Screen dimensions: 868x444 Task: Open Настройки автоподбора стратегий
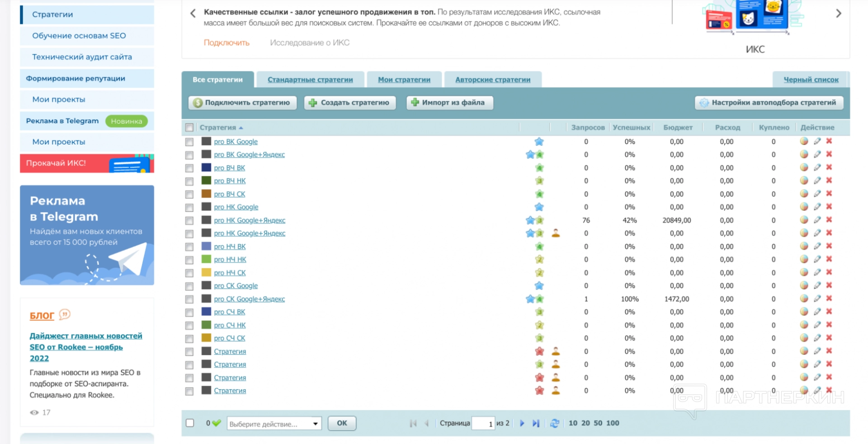[x=769, y=103]
